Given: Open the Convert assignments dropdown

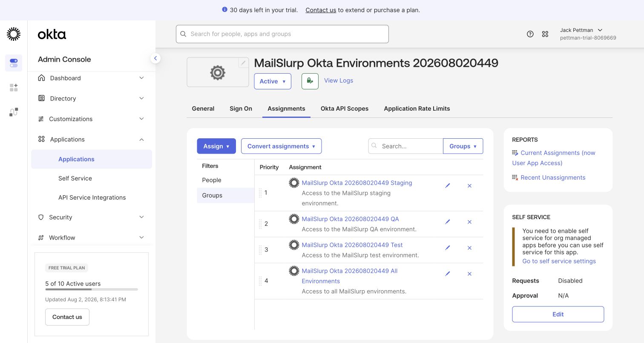Looking at the screenshot, I should (282, 146).
